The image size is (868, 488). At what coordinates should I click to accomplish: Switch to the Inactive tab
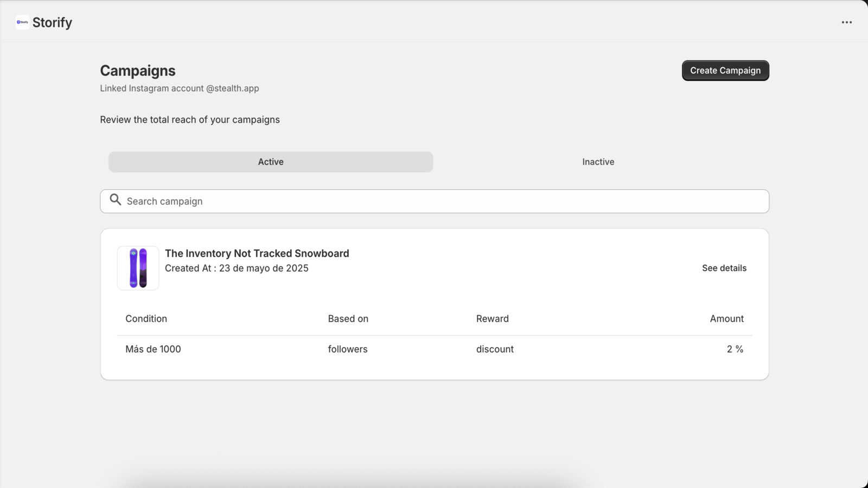click(x=597, y=162)
